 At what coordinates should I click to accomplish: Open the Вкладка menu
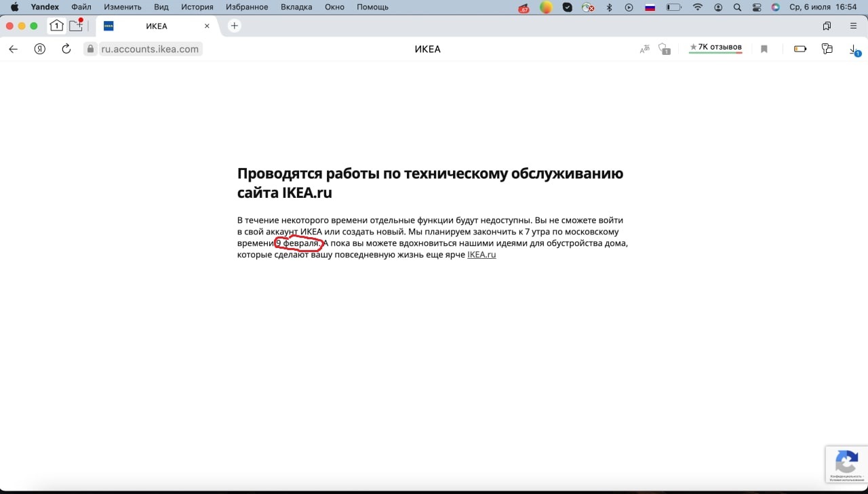click(x=296, y=7)
